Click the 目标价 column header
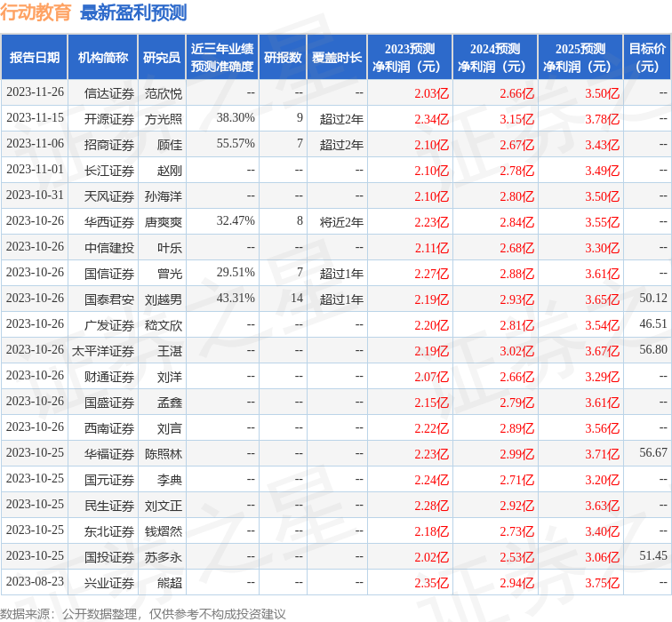 click(647, 58)
